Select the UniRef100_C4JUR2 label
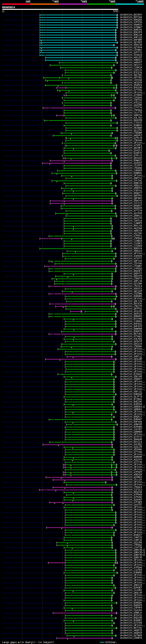The height and width of the screenshot is (644, 146). (131, 590)
